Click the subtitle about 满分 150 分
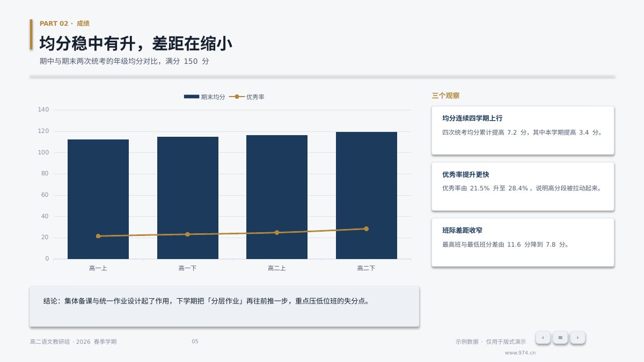This screenshot has height=362, width=644. [x=124, y=61]
